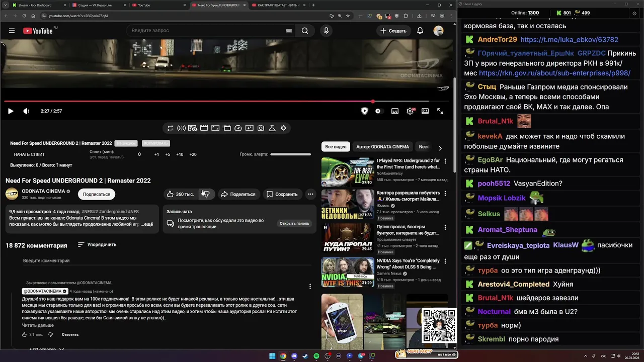The width and height of the screenshot is (644, 362).
Task: Click the loop icon in the enhancer toolbar
Action: [170, 128]
